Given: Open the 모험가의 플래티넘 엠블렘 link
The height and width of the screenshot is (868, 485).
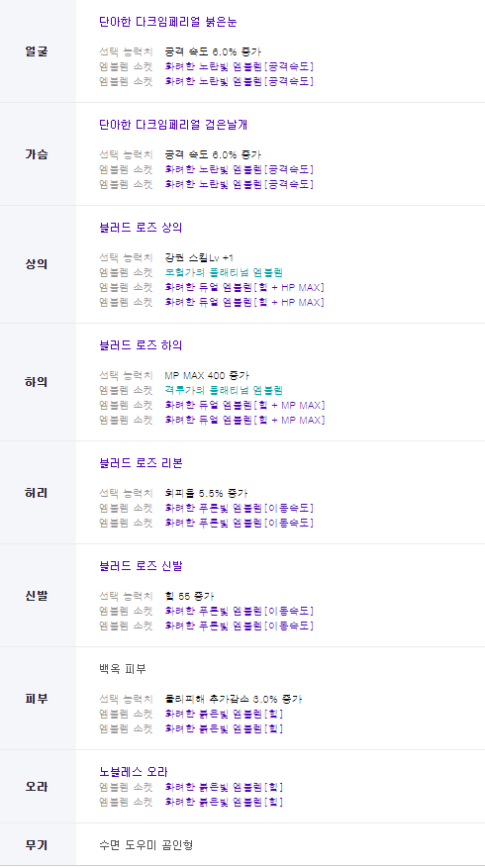Looking at the screenshot, I should pyautogui.click(x=224, y=272).
